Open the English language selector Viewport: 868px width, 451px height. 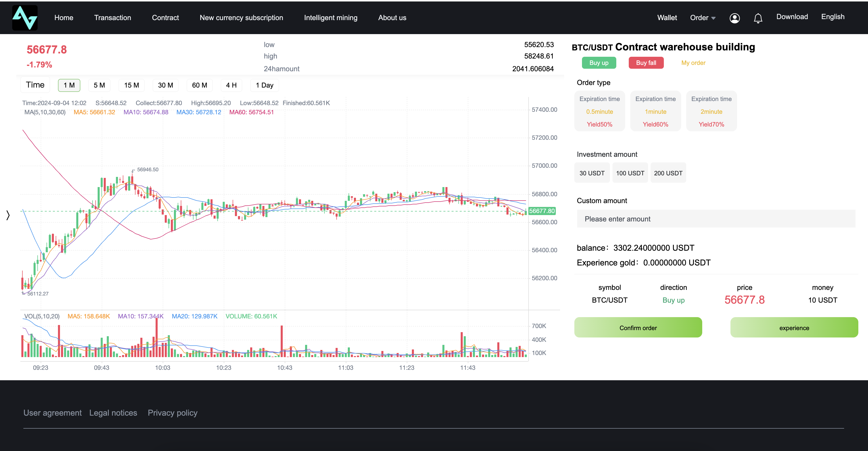pos(833,17)
